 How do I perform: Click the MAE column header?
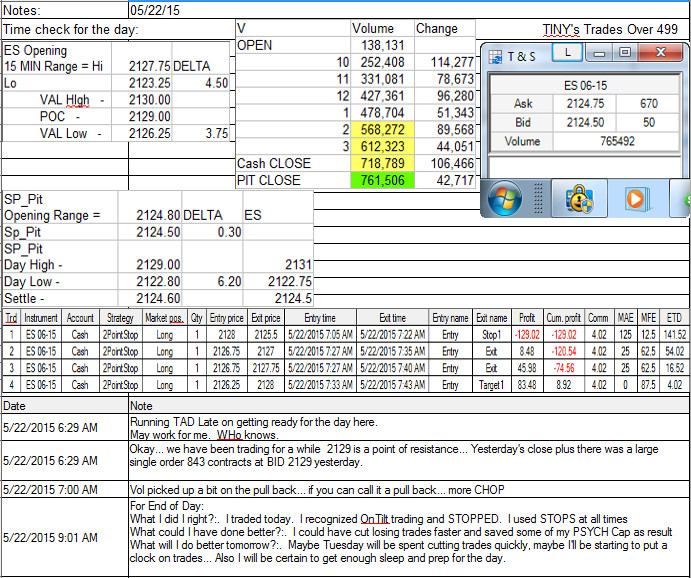tap(625, 318)
